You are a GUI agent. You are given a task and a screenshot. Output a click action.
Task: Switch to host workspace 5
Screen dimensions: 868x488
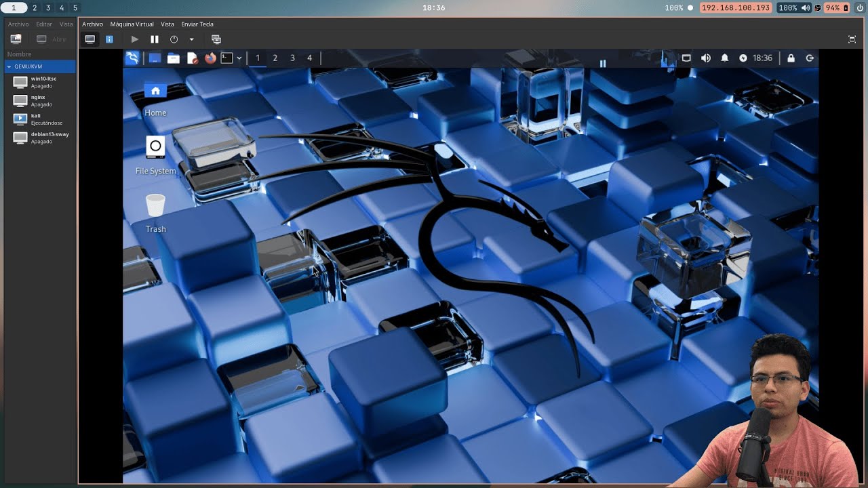pos(75,7)
